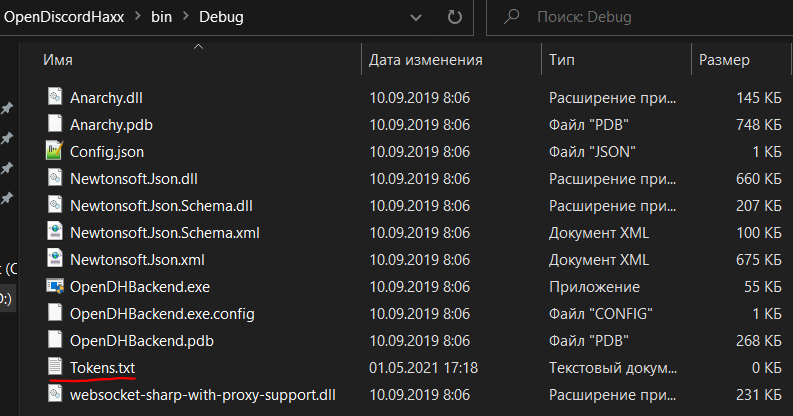This screenshot has width=793, height=416.
Task: Refresh the current folder view
Action: coord(455,17)
